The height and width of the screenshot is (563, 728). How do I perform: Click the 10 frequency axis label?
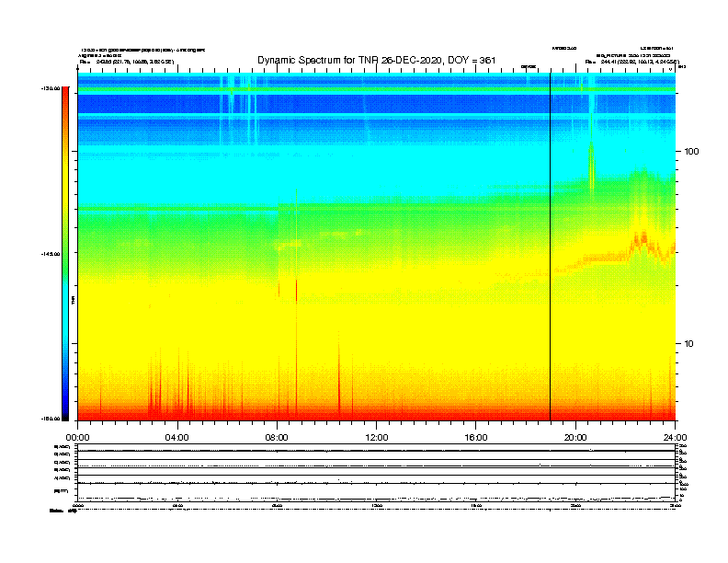(689, 344)
